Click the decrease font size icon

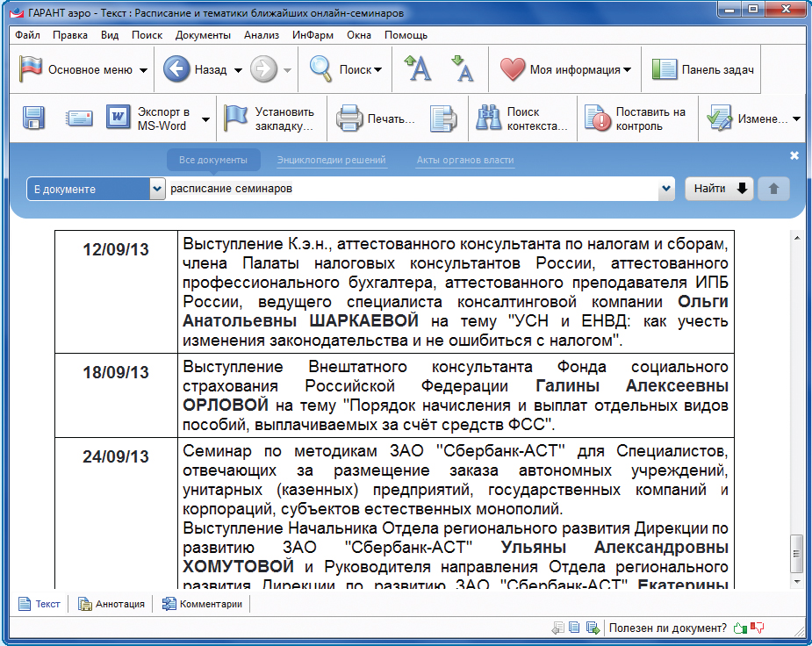[462, 70]
